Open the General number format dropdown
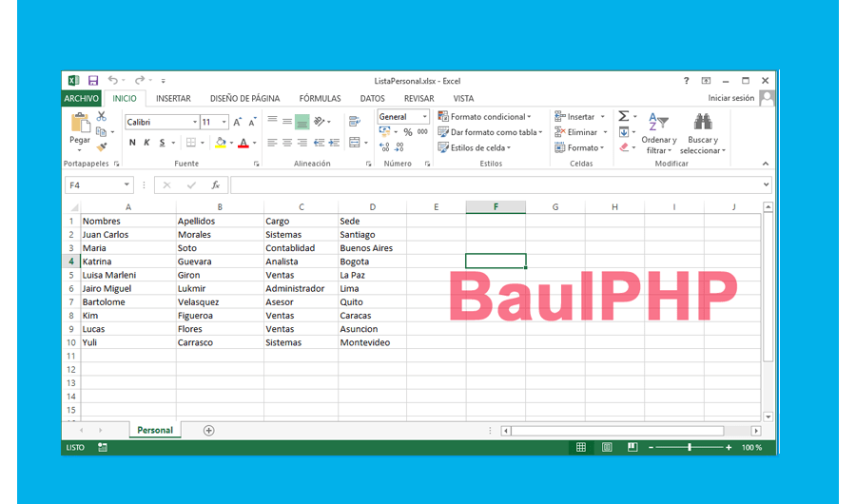The image size is (856, 504). tap(425, 117)
